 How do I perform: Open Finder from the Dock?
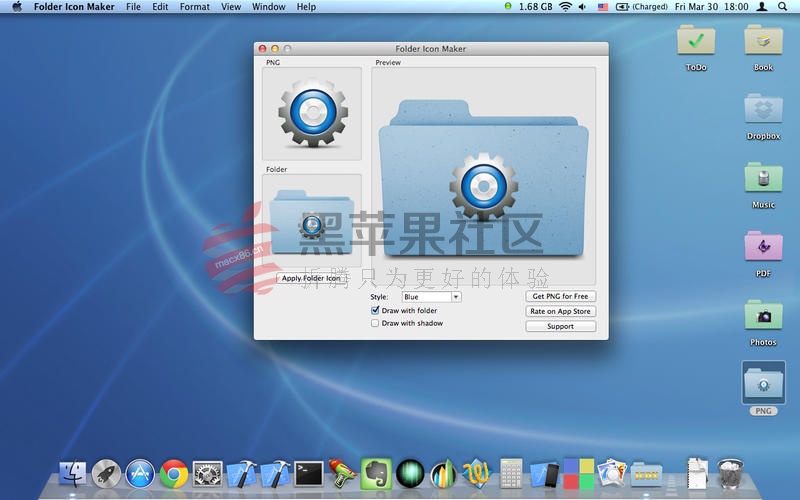[x=72, y=473]
